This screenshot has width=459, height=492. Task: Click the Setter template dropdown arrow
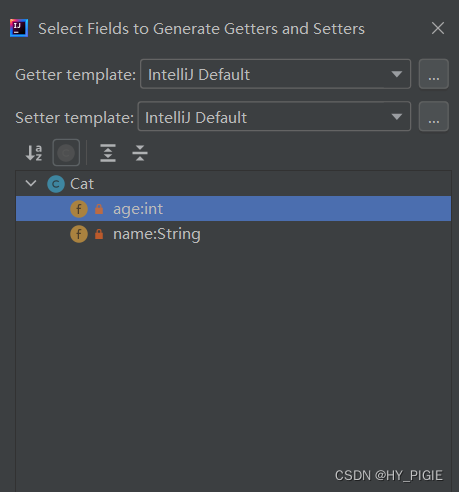click(397, 117)
